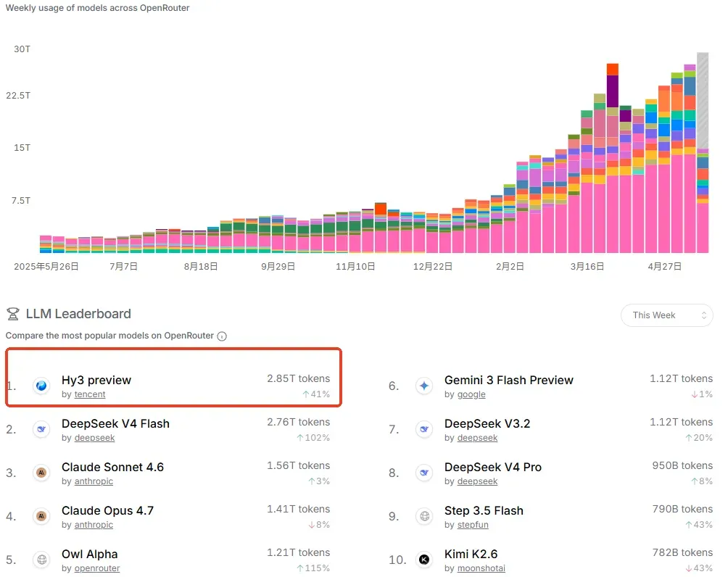This screenshot has height=577, width=728.
Task: Open the Step 3.5 Flash model title
Action: pyautogui.click(x=484, y=510)
